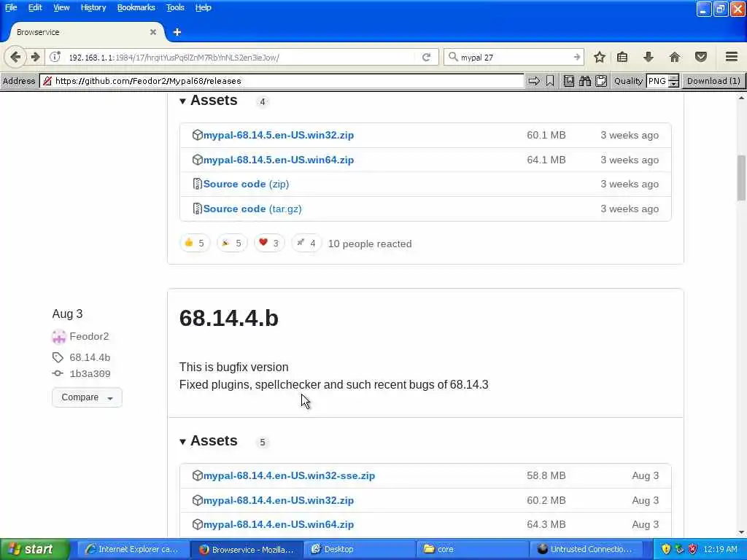Viewport: 747px width, 560px height.
Task: Switch to Untrusted Connection taskbar item
Action: tap(586, 550)
